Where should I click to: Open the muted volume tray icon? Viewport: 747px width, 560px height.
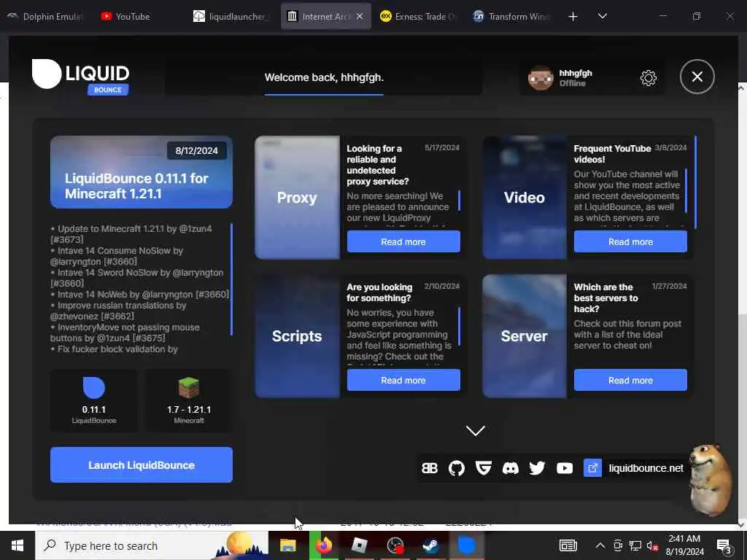pos(653,545)
